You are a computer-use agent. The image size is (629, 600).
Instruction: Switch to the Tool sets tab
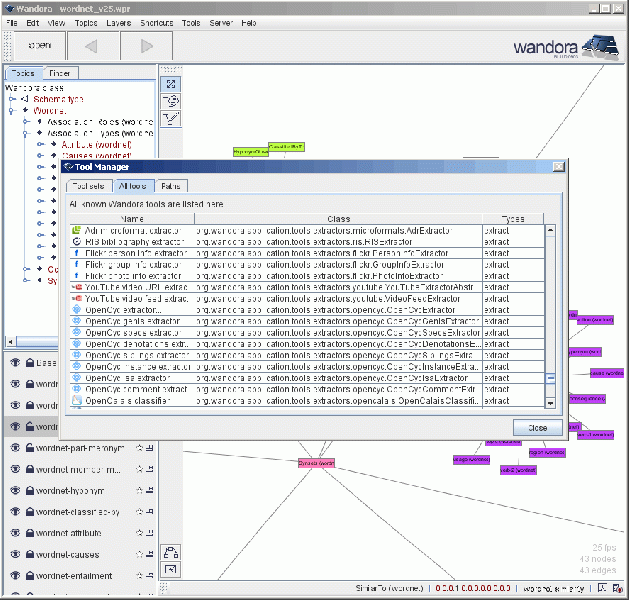pos(89,186)
